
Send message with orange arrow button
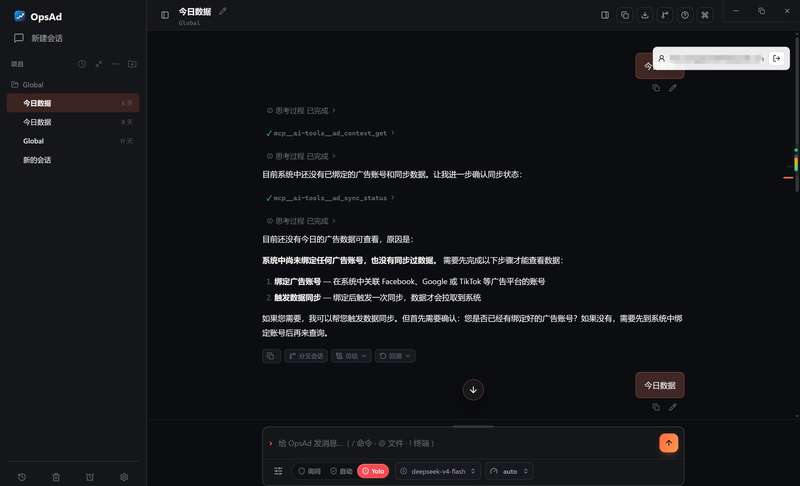tap(668, 443)
